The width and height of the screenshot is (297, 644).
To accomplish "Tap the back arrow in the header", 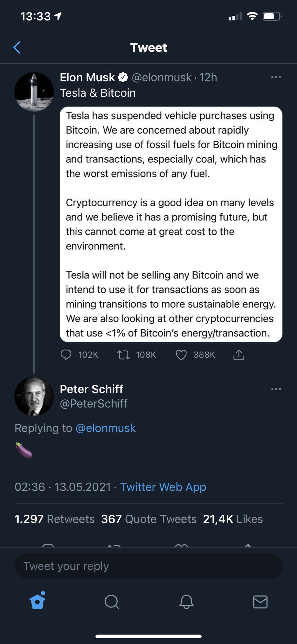I will click(x=17, y=47).
